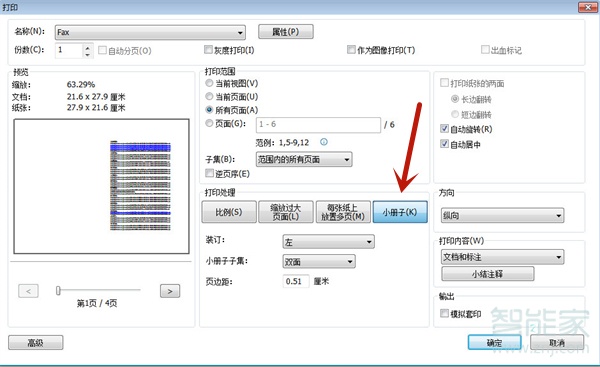Toggle 出血标记 checkbox
This screenshot has height=367, width=600.
click(485, 49)
